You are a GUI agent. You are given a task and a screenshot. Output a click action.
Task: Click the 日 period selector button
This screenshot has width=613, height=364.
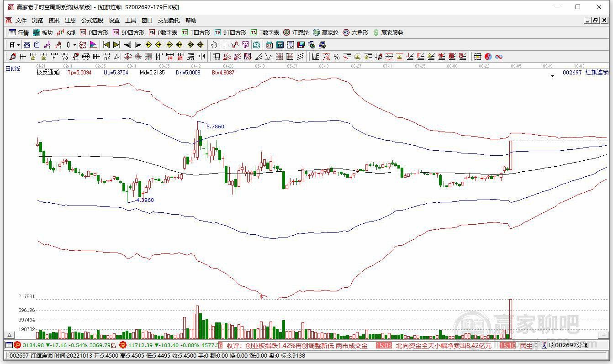click(x=12, y=45)
